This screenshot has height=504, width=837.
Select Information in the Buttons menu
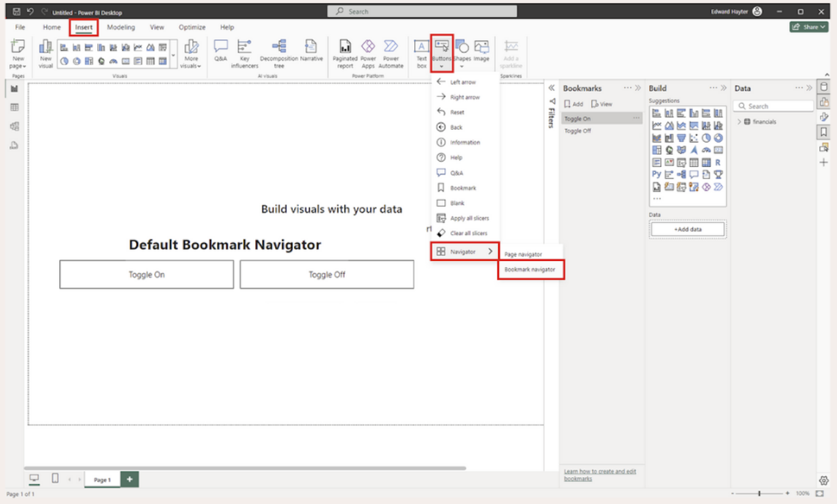[465, 142]
